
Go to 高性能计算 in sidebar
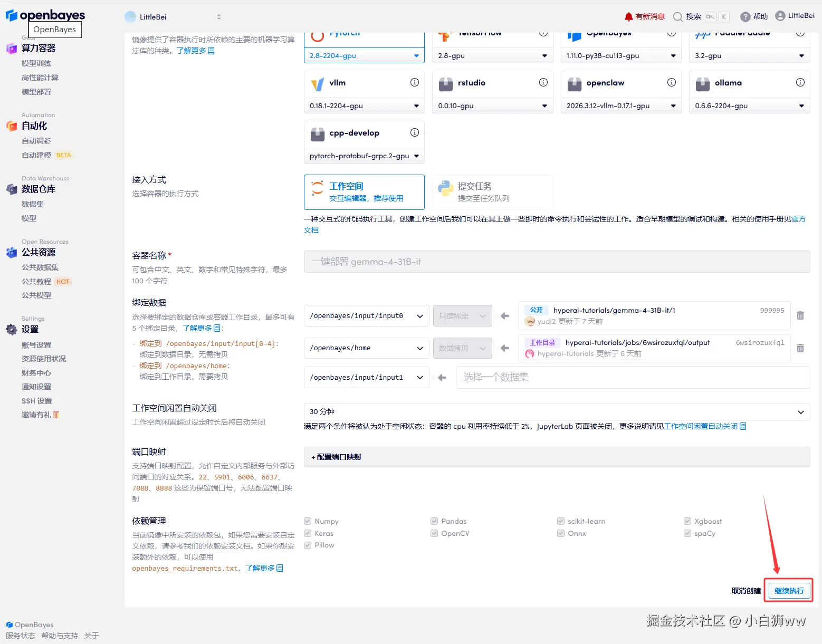(x=40, y=78)
